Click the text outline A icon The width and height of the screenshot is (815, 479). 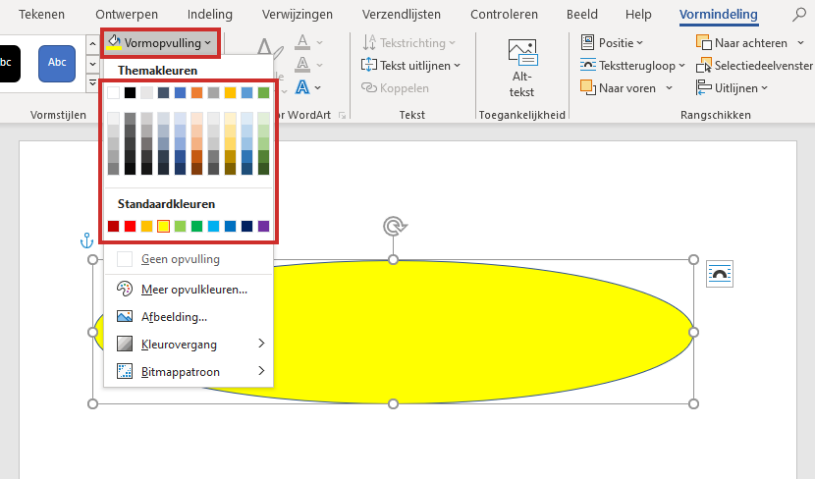[x=303, y=65]
